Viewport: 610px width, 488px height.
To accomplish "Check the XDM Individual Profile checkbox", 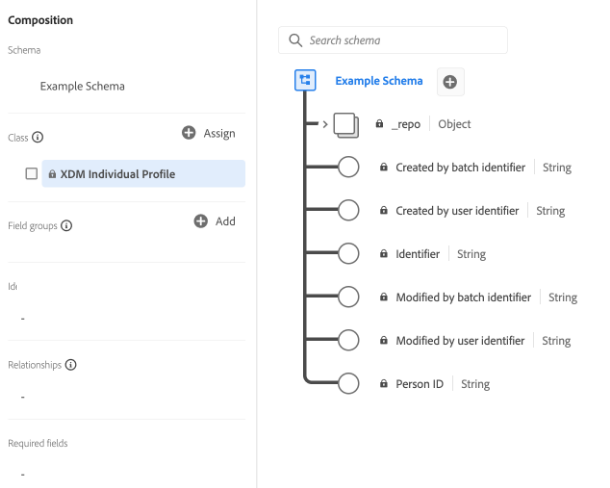I will (32, 174).
